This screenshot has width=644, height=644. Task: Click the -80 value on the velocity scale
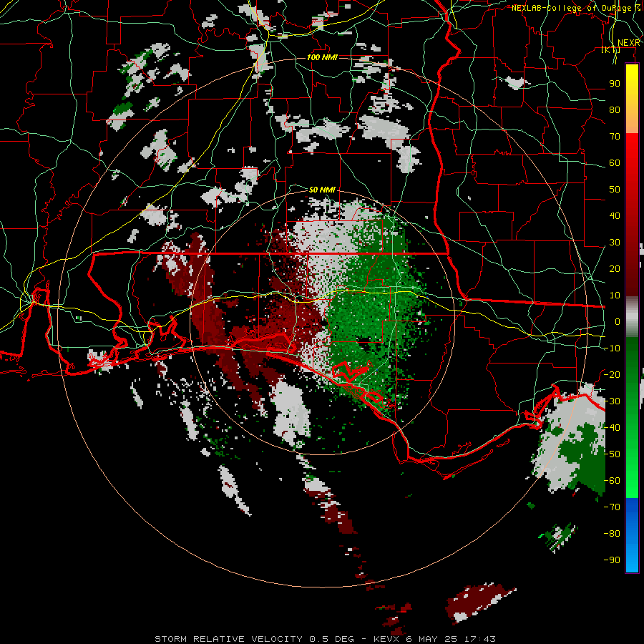[612, 534]
